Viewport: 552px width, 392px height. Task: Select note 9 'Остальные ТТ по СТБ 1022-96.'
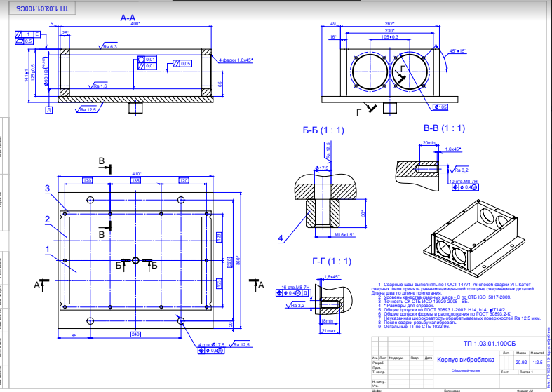(x=414, y=327)
